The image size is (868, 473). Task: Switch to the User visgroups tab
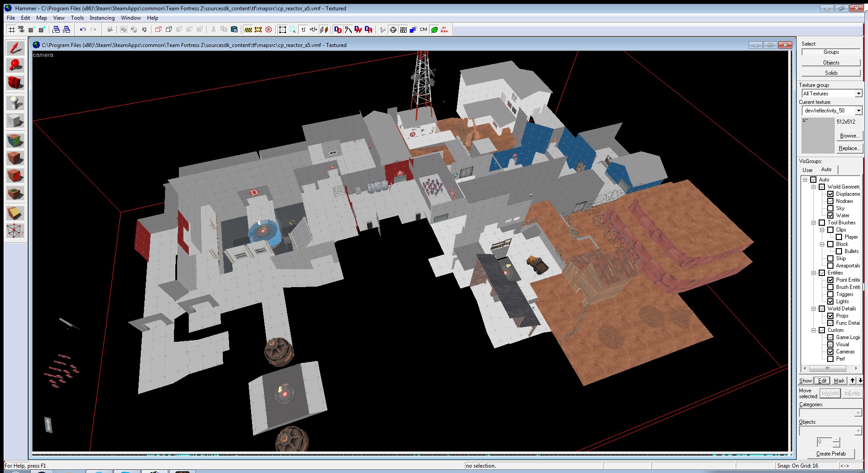pos(807,170)
